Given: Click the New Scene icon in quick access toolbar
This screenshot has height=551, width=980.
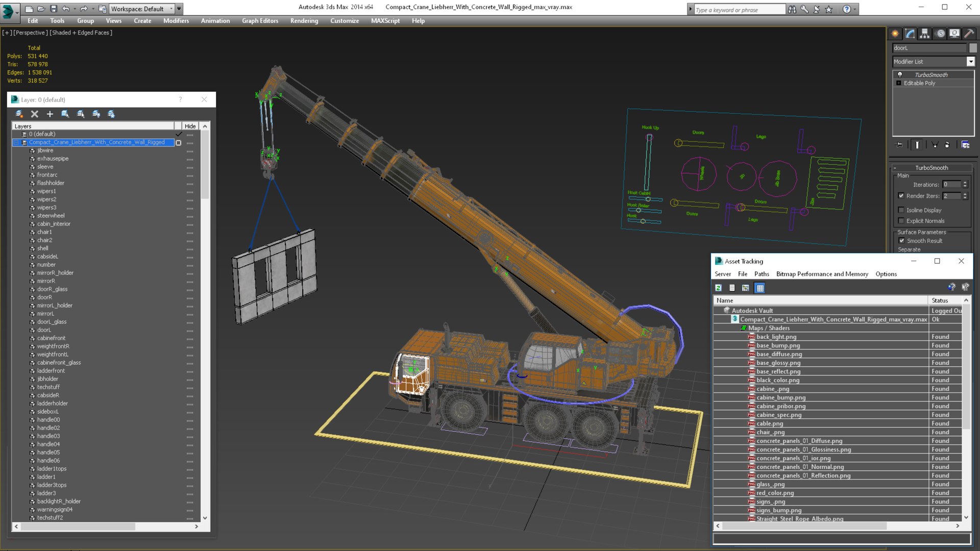Looking at the screenshot, I should 29,9.
